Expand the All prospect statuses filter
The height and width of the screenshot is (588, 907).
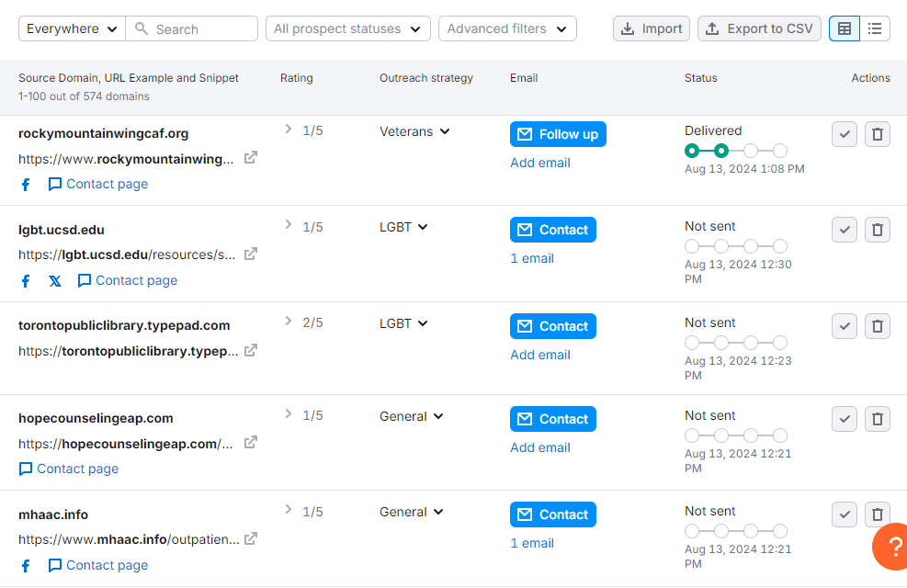point(347,28)
